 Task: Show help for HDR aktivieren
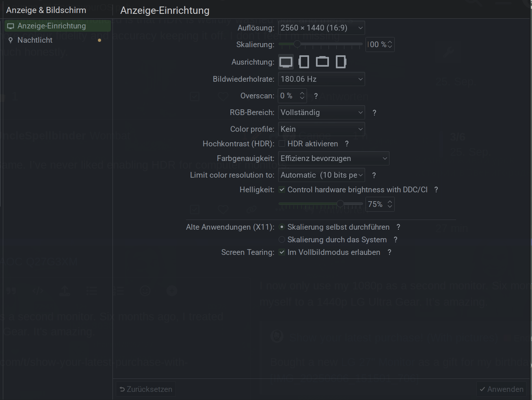(346, 144)
